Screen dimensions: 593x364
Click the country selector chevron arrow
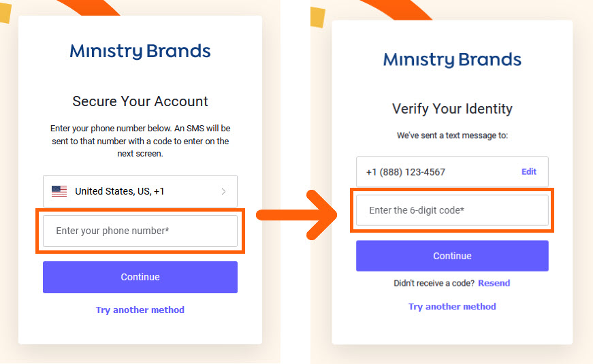point(223,192)
